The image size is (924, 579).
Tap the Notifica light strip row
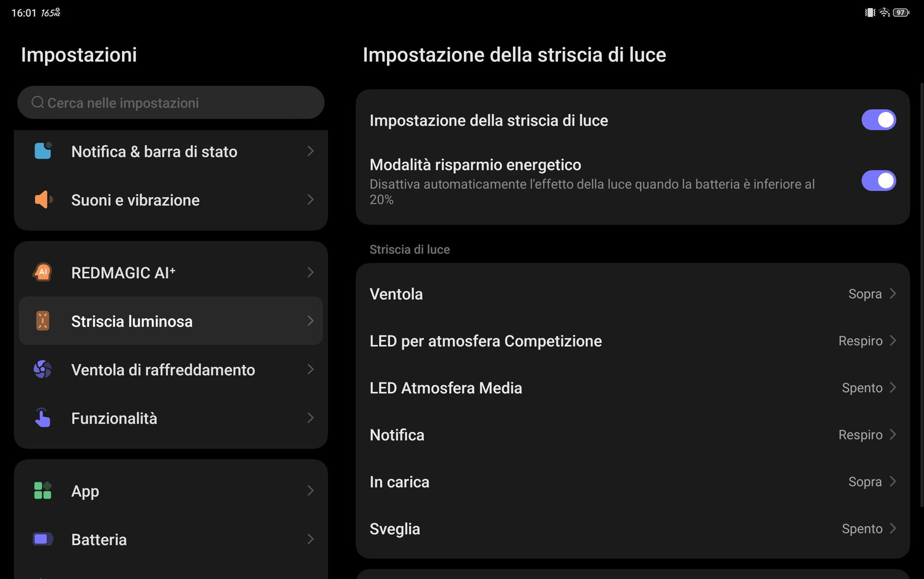click(632, 435)
